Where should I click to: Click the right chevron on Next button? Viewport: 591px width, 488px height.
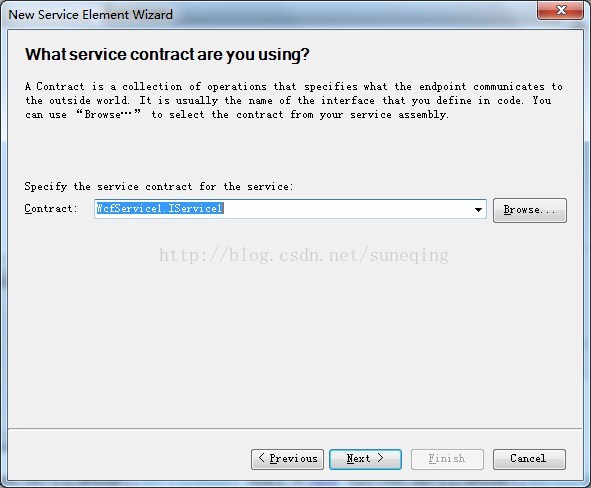coord(380,458)
